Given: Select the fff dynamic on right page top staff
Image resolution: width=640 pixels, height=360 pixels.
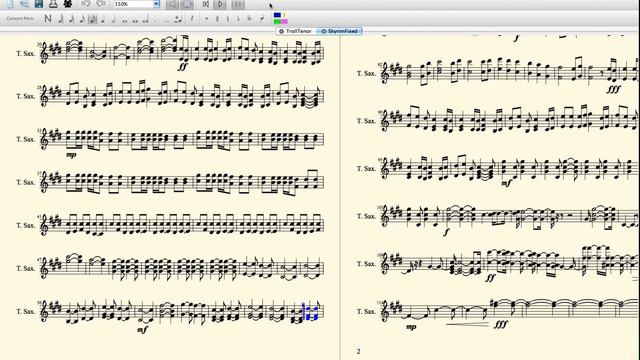Looking at the screenshot, I should [613, 89].
